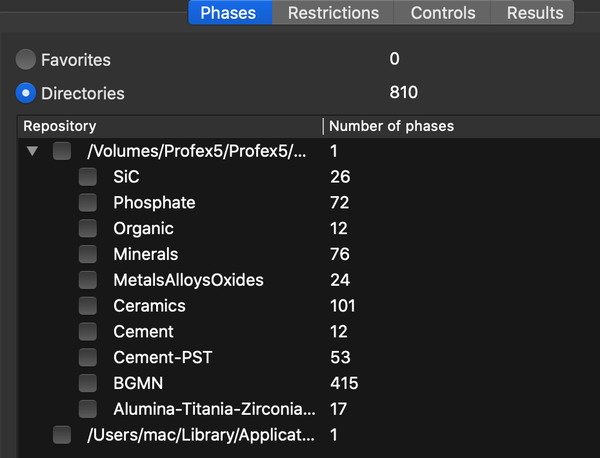Check the Alumina-Titania-Zirconia checkbox
Image resolution: width=600 pixels, height=458 pixels.
[88, 409]
